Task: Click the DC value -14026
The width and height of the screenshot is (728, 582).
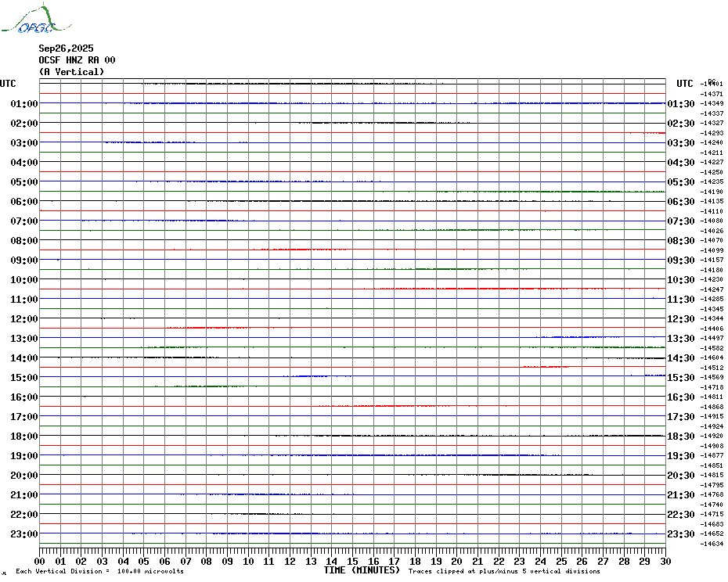Action: coord(712,231)
